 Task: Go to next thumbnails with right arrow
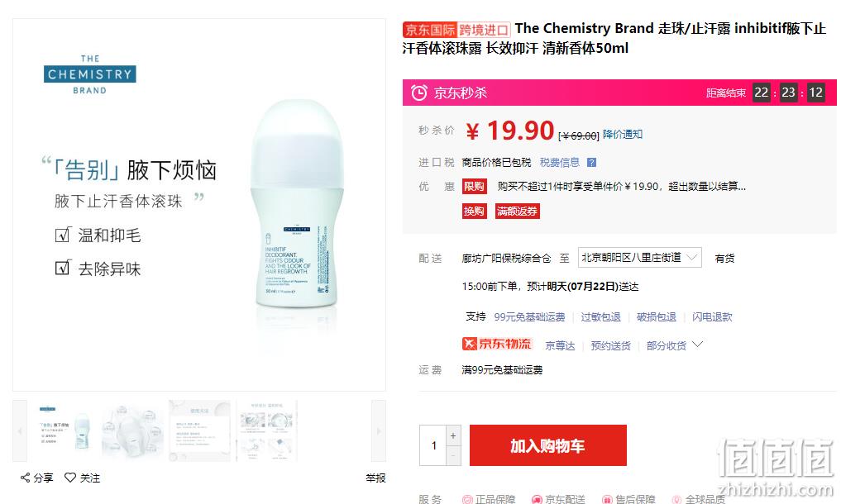(379, 430)
